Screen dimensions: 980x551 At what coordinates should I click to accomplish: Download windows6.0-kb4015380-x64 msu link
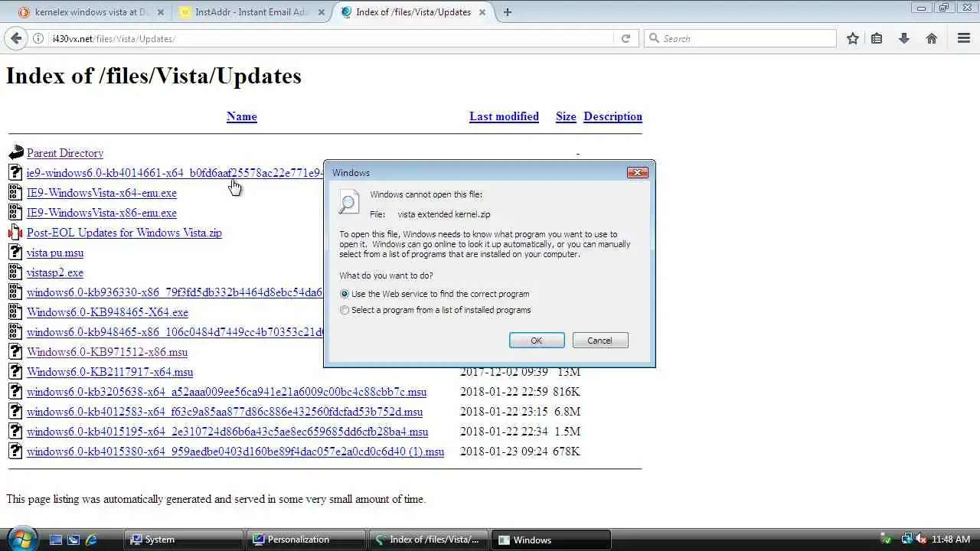click(235, 452)
